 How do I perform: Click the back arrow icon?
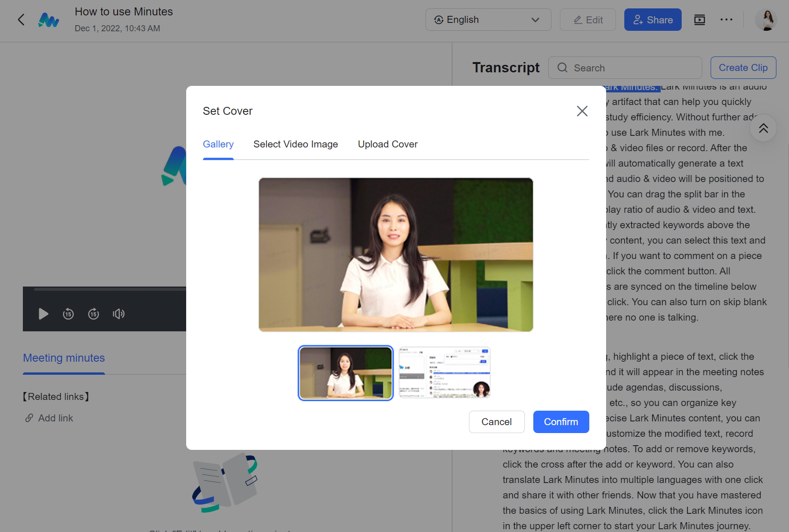pos(21,20)
